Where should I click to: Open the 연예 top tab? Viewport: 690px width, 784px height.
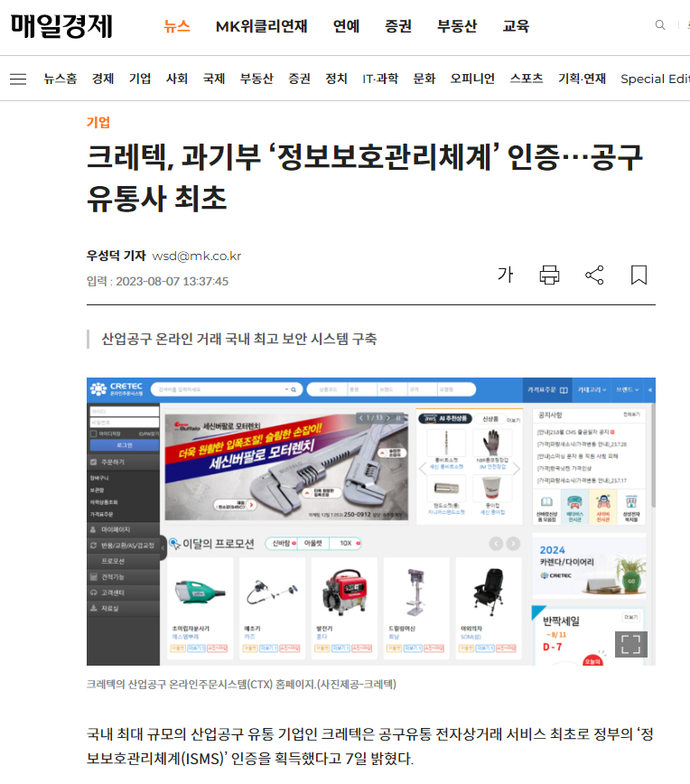point(347,26)
